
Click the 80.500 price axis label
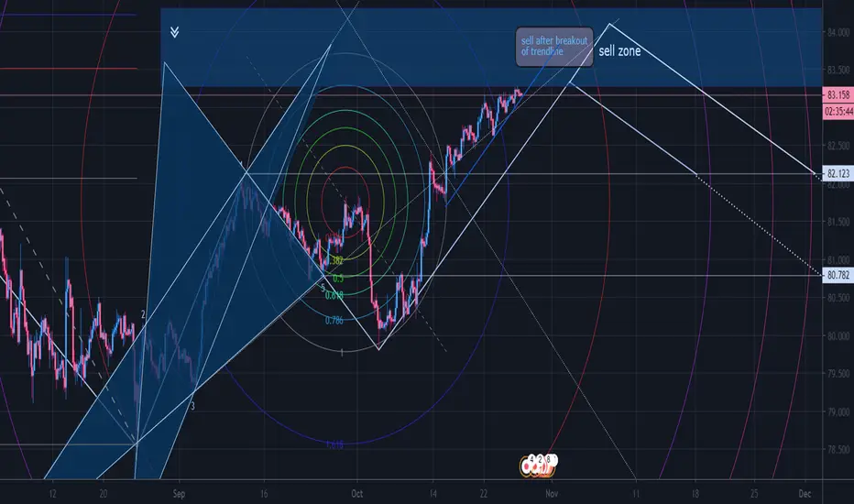click(x=838, y=298)
